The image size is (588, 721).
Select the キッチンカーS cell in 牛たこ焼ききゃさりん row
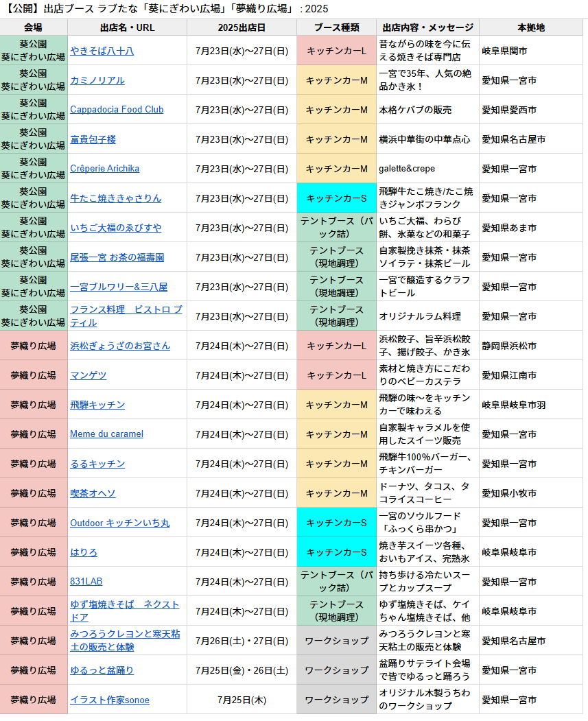tap(336, 198)
